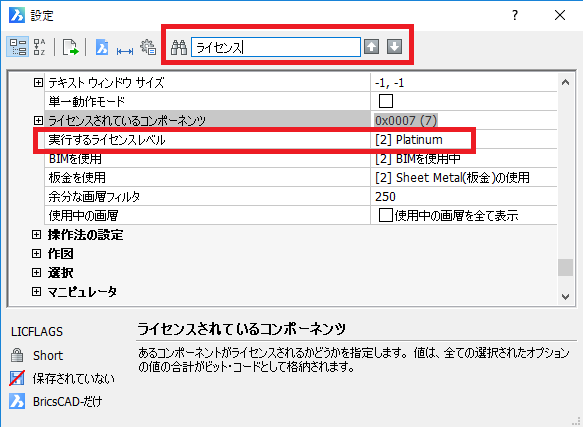Select the 使用中の画層 row label
The image size is (583, 427).
83,215
